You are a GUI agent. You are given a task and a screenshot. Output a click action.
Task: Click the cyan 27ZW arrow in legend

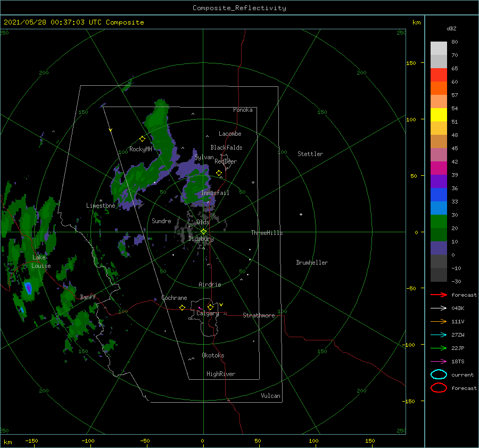pyautogui.click(x=439, y=335)
